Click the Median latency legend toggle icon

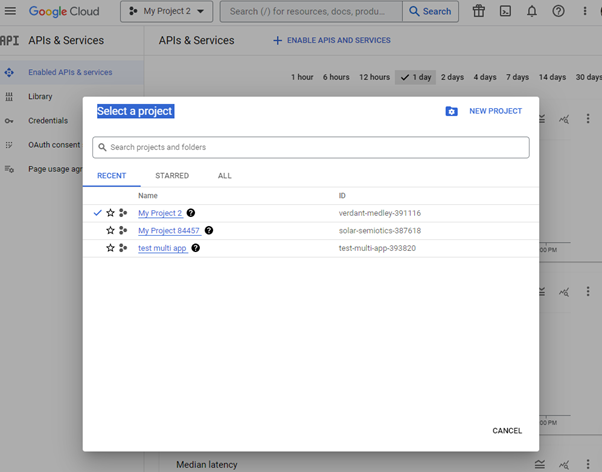540,464
